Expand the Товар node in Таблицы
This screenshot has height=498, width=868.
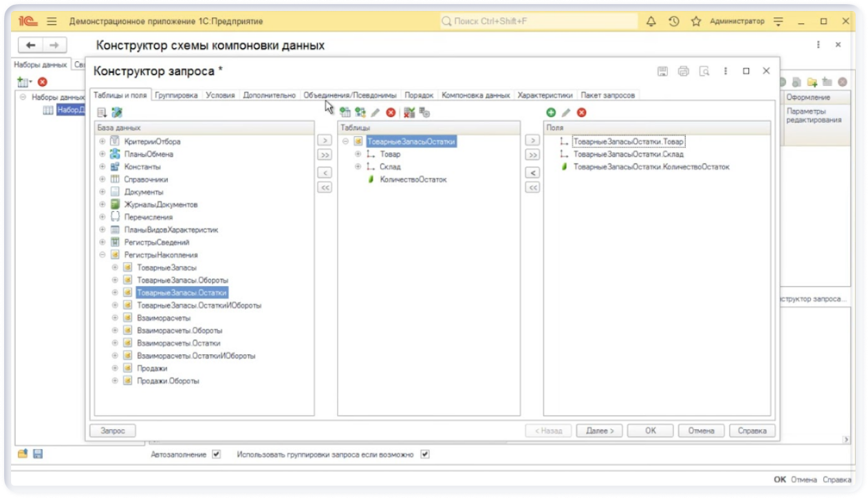click(x=358, y=154)
